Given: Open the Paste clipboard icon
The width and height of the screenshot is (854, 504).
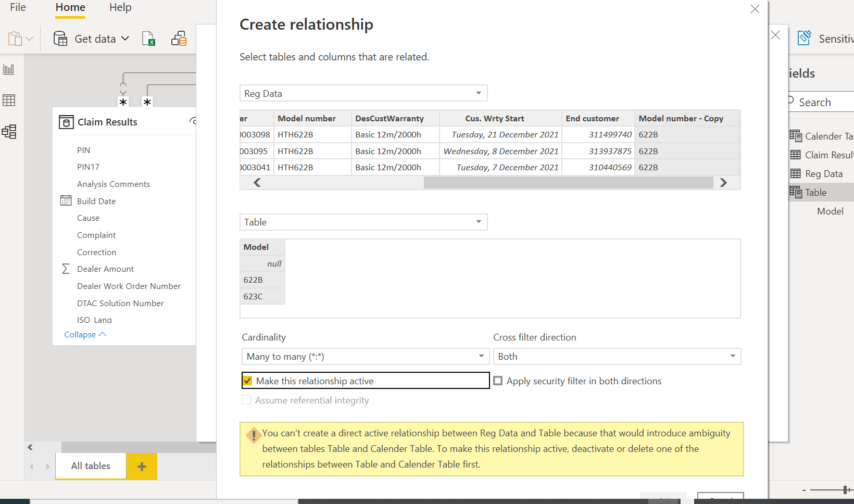Looking at the screenshot, I should 15,39.
